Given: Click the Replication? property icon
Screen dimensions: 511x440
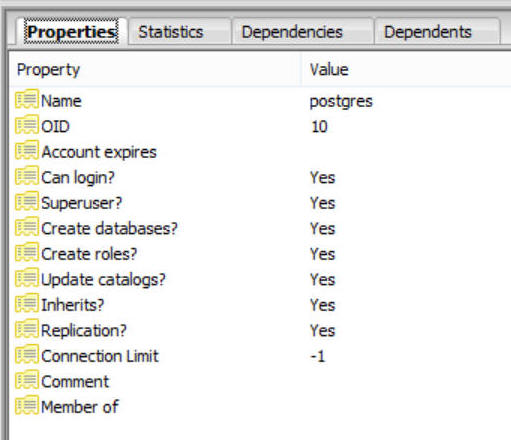Looking at the screenshot, I should click(27, 329).
